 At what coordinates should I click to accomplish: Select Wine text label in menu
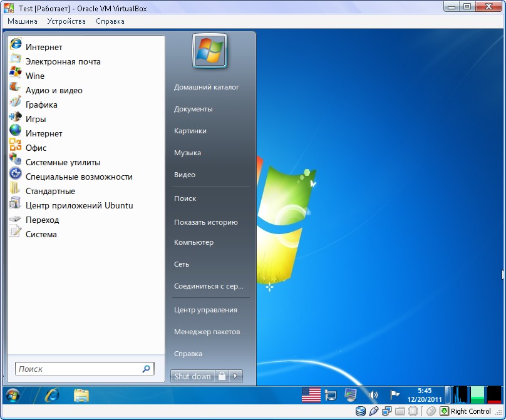(x=35, y=76)
